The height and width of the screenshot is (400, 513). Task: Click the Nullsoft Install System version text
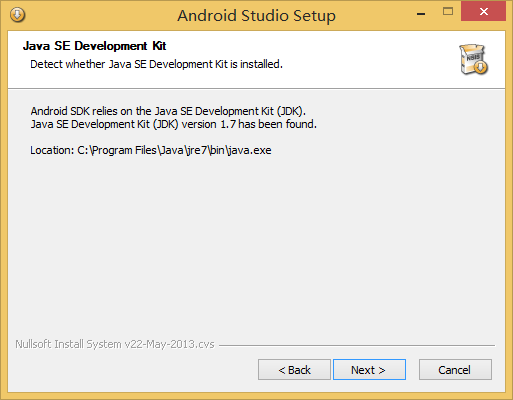pyautogui.click(x=115, y=344)
